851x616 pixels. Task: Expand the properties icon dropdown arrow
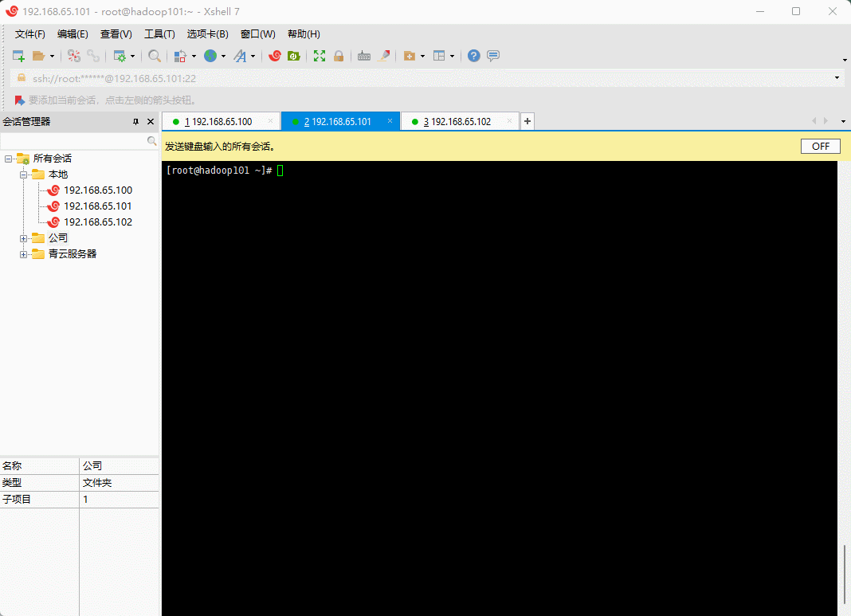[x=132, y=56]
